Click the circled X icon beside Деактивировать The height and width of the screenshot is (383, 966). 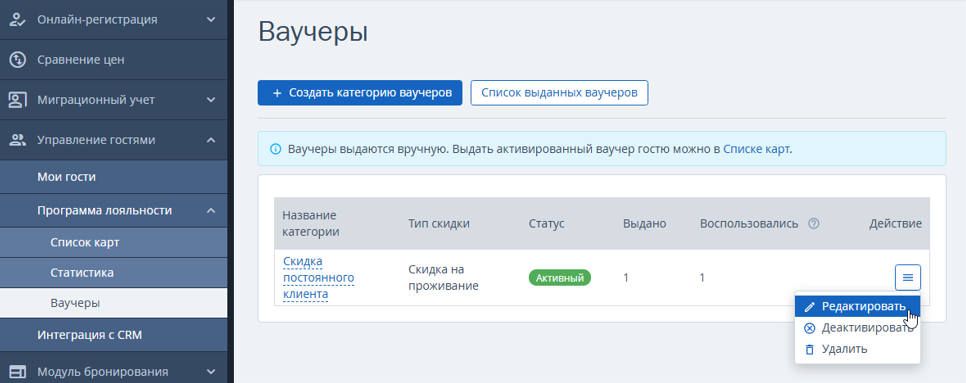tap(810, 328)
